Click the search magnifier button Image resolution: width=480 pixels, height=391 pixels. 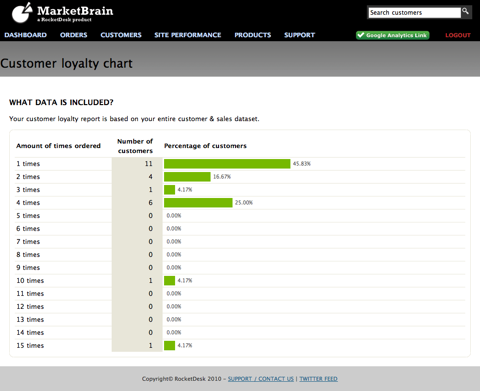point(466,12)
